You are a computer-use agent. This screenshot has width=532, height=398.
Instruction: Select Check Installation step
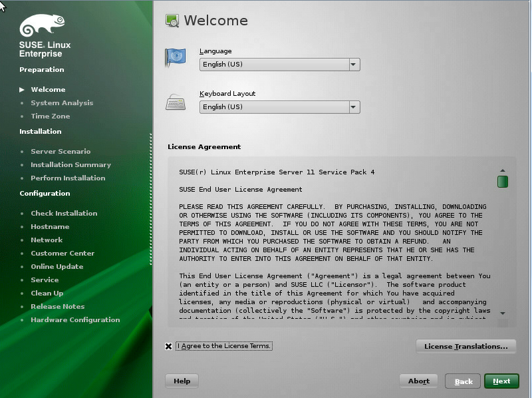[64, 213]
